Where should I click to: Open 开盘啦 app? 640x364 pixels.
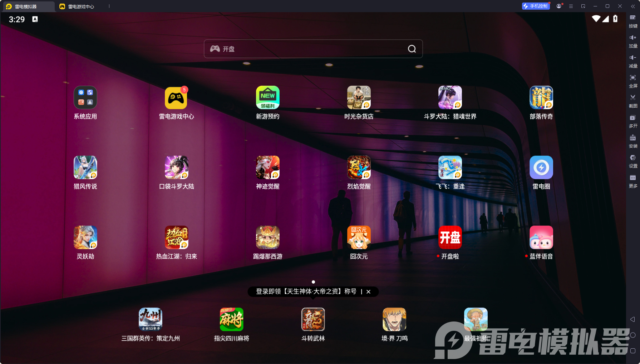pos(450,238)
